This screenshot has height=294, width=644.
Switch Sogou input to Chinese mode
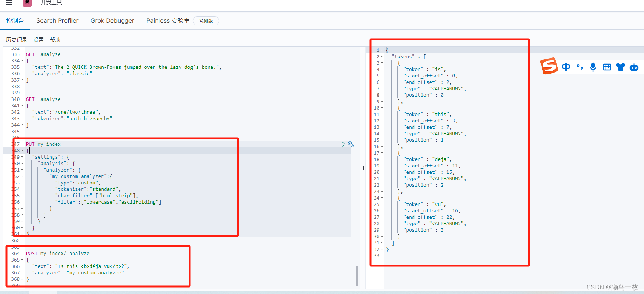click(x=566, y=67)
